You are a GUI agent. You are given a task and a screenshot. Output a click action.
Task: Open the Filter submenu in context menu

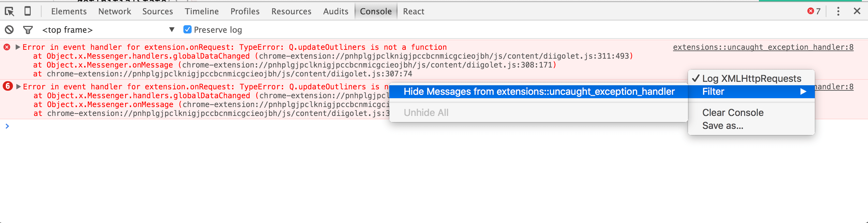pos(713,91)
